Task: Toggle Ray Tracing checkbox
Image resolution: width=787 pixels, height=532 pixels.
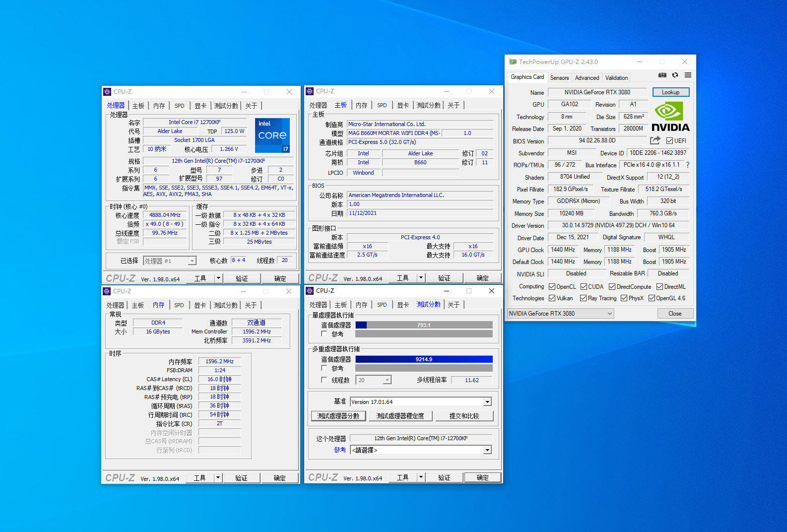Action: coord(583,298)
